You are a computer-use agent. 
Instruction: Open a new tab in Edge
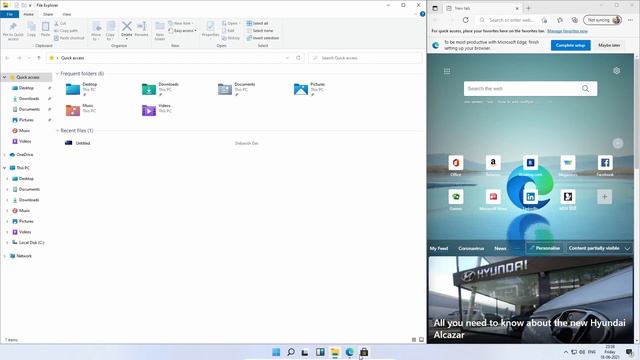528,8
